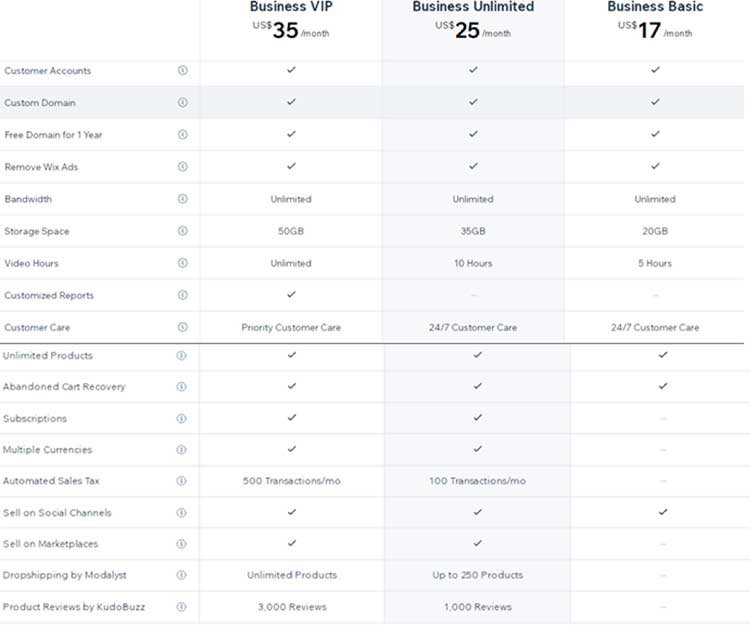Select the Business VIP plan heading
The image size is (750, 628).
point(291,7)
